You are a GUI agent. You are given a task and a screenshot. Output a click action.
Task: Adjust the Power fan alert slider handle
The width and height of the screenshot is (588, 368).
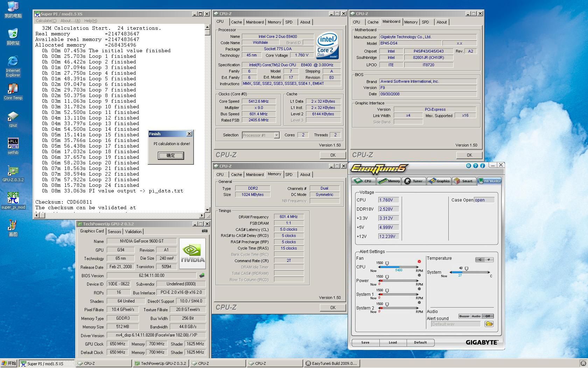387,277
